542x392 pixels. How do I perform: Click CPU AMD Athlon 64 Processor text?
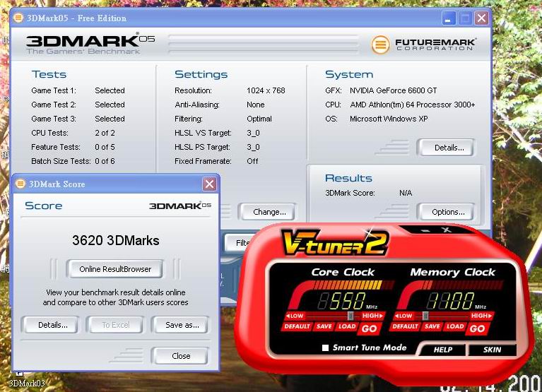click(x=412, y=105)
